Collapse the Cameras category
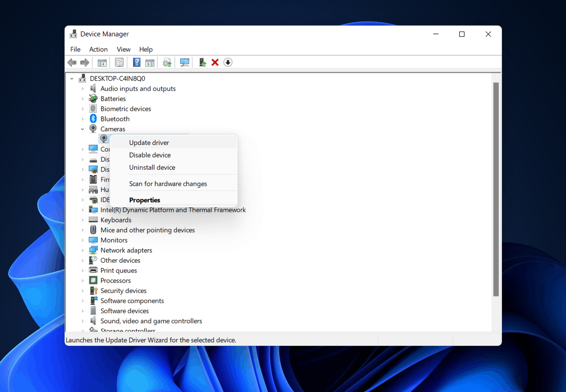Screen dimensions: 566x392 coord(83,129)
